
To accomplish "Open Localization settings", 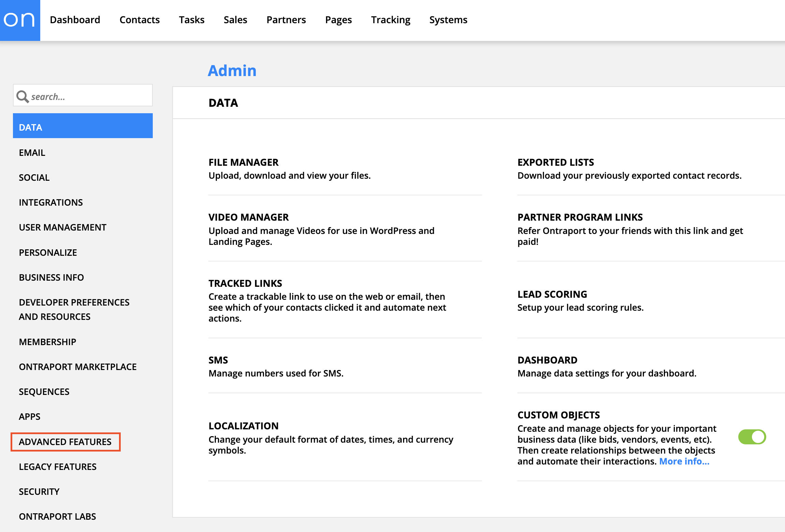I will (243, 426).
